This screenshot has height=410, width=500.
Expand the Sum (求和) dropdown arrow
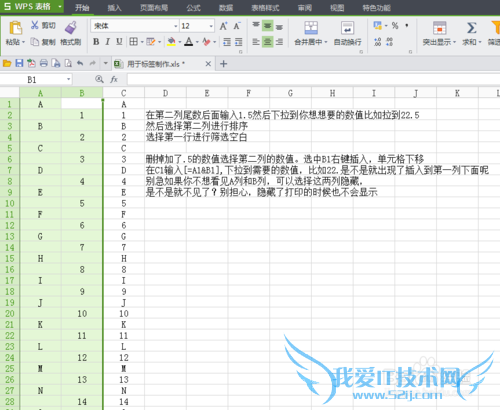point(480,42)
